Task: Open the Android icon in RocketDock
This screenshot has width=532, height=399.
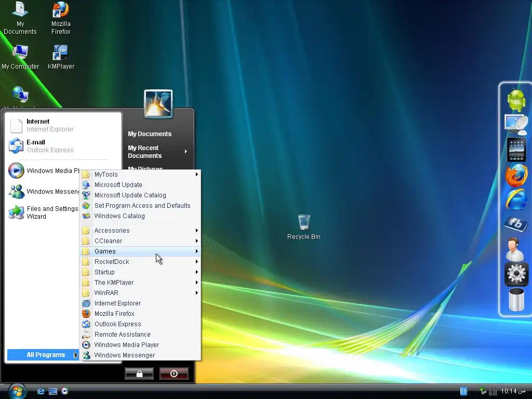Action: pyautogui.click(x=516, y=100)
